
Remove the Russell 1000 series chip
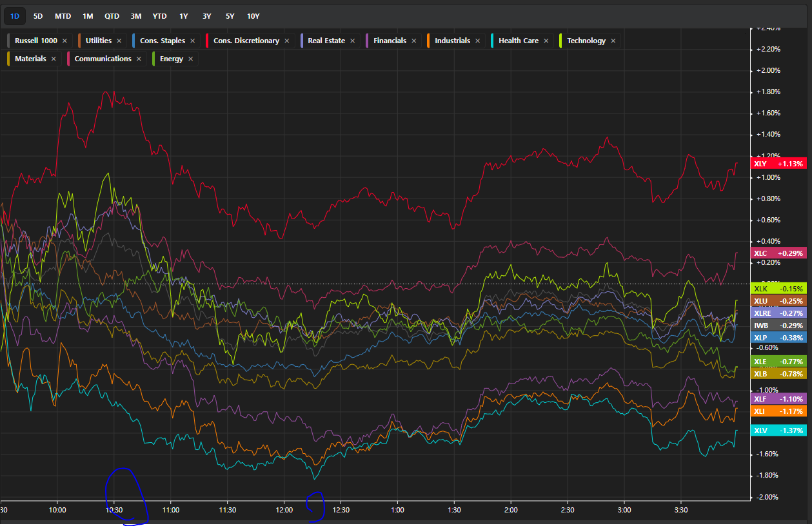click(64, 41)
